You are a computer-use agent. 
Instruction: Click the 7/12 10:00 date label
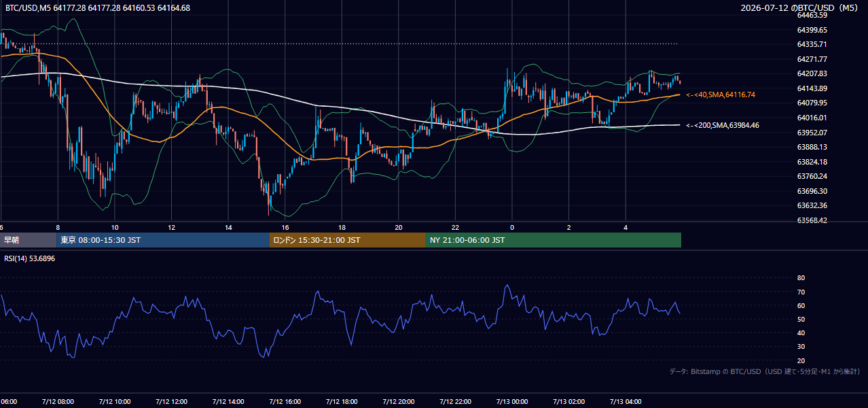pyautogui.click(x=115, y=401)
